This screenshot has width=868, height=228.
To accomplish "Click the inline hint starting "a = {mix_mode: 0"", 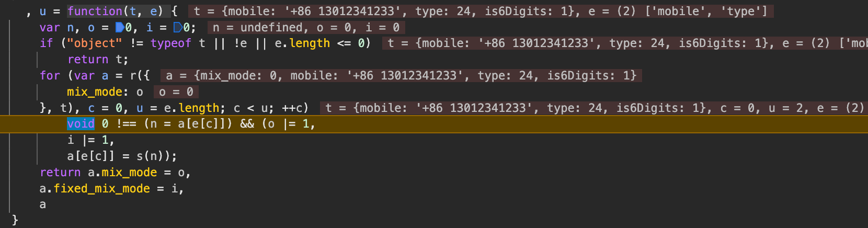I will tap(401, 76).
